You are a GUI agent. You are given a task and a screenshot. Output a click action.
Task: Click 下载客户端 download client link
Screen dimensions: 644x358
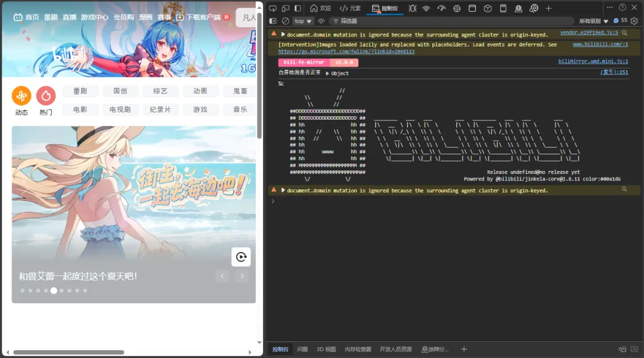pyautogui.click(x=203, y=17)
